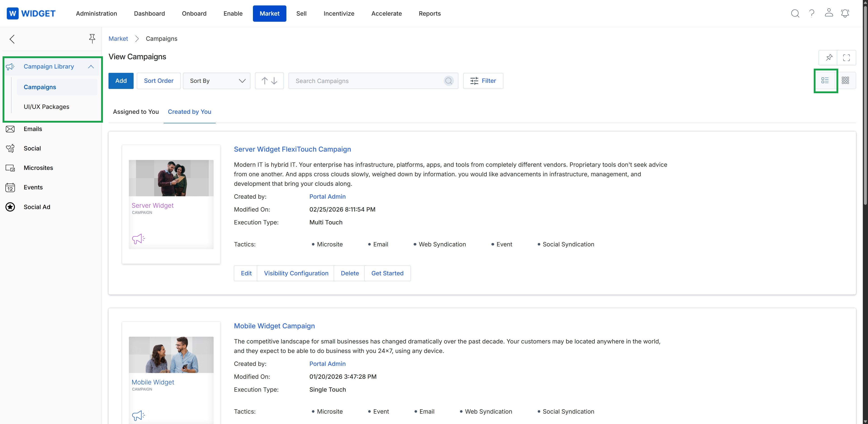Switch to grid view
Image resolution: width=868 pixels, height=424 pixels.
[845, 81]
